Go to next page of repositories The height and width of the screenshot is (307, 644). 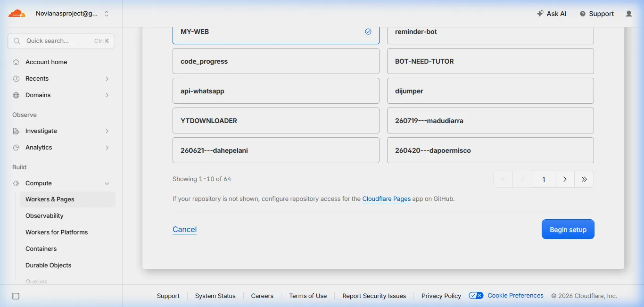point(565,179)
